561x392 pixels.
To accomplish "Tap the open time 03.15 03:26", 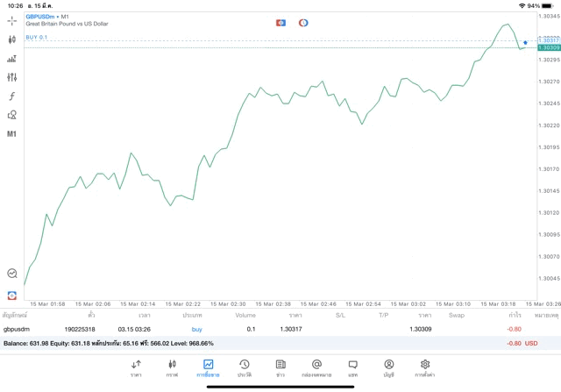I will click(x=134, y=329).
